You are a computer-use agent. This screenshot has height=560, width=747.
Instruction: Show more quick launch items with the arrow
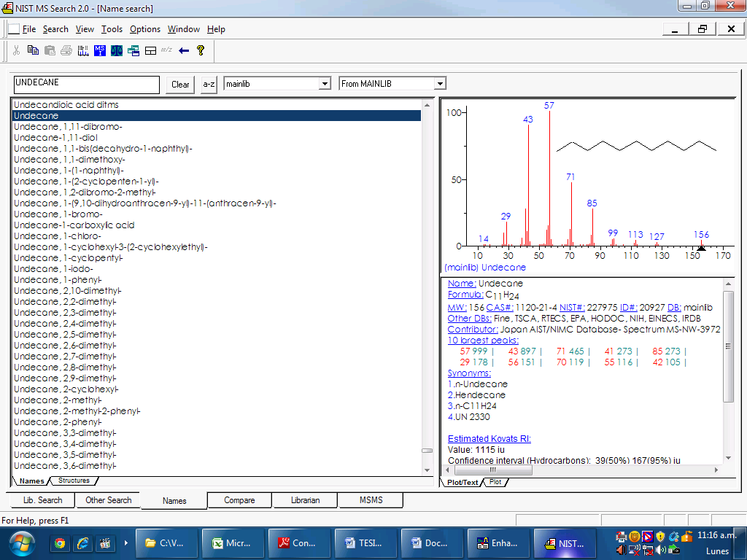(x=125, y=542)
